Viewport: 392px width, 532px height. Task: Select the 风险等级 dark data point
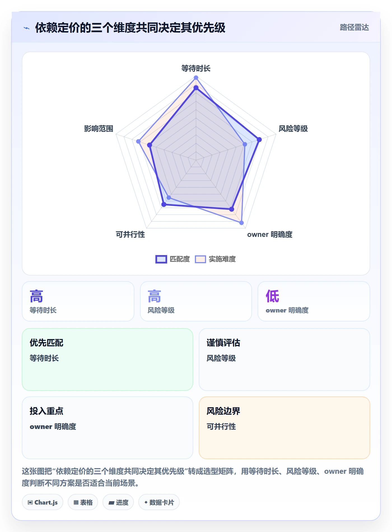(259, 139)
